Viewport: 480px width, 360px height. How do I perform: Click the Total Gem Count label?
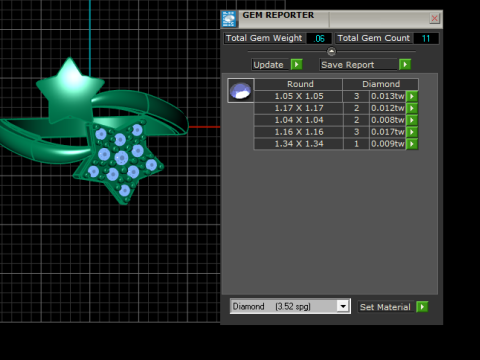click(374, 38)
